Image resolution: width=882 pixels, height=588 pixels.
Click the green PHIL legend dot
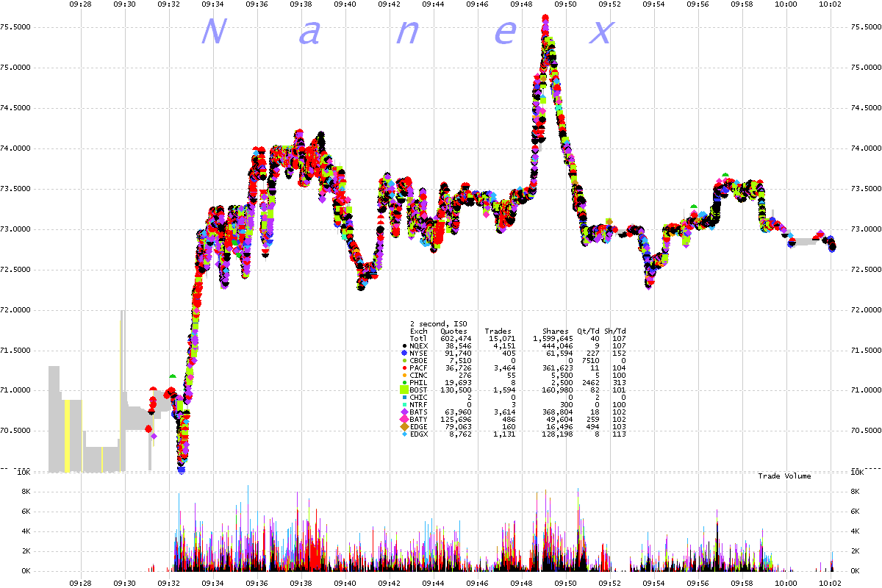pyautogui.click(x=404, y=383)
